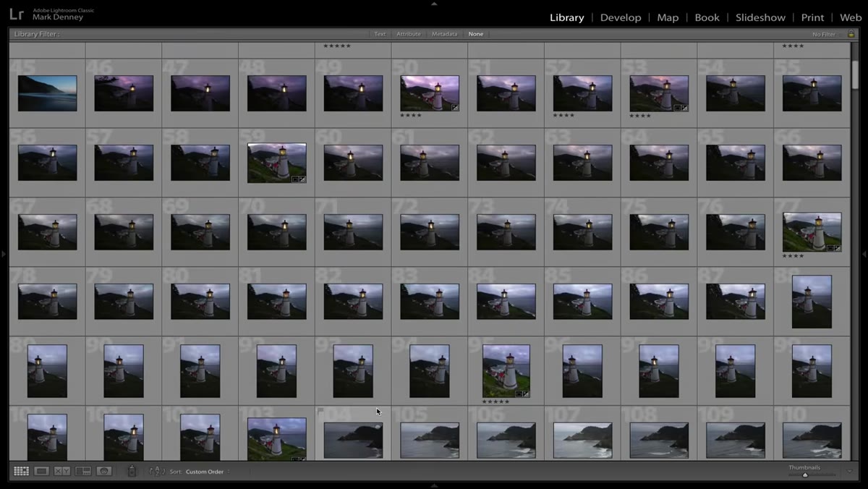Click crop badge on thumbnail 59
Screen dimensions: 868x489
coord(295,179)
